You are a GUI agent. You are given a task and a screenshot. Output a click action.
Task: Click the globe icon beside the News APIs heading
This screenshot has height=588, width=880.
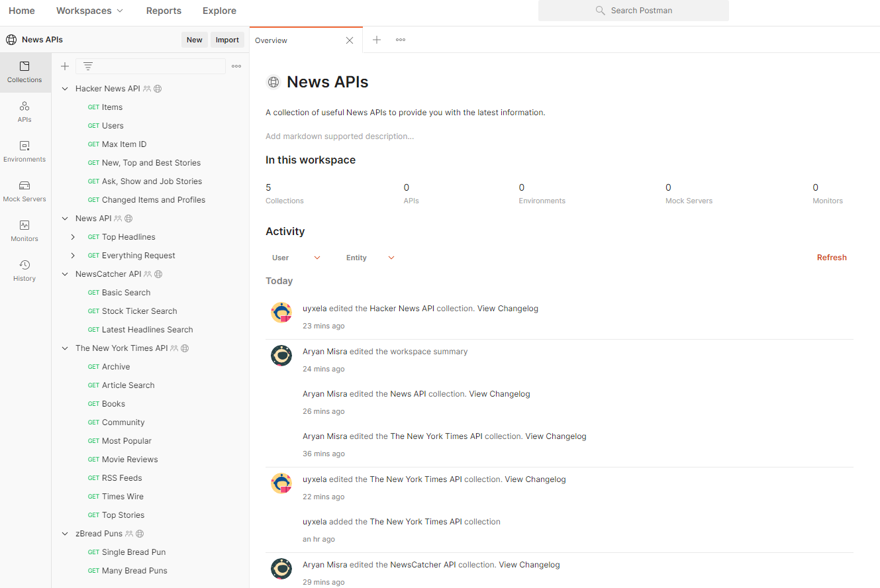pyautogui.click(x=273, y=82)
